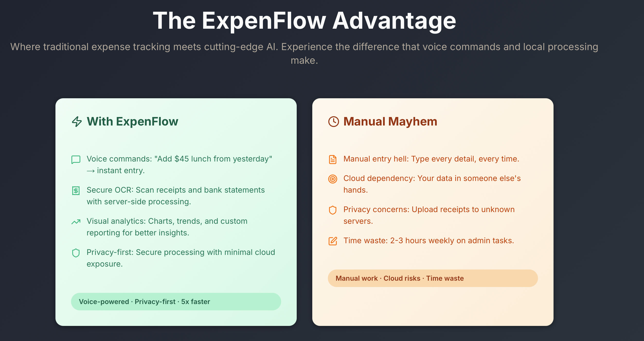
Task: Click the target icon for Cloud dependency
Action: (332, 179)
